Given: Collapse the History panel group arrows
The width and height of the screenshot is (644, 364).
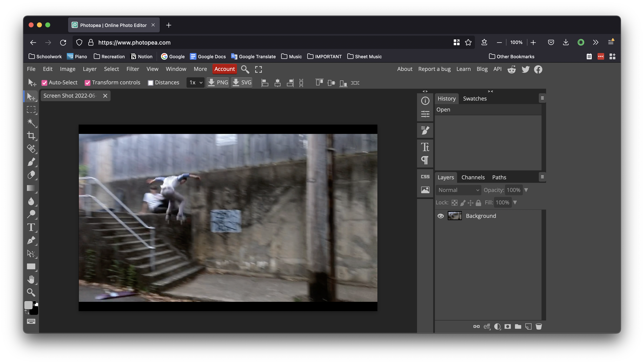Looking at the screenshot, I should (x=490, y=91).
